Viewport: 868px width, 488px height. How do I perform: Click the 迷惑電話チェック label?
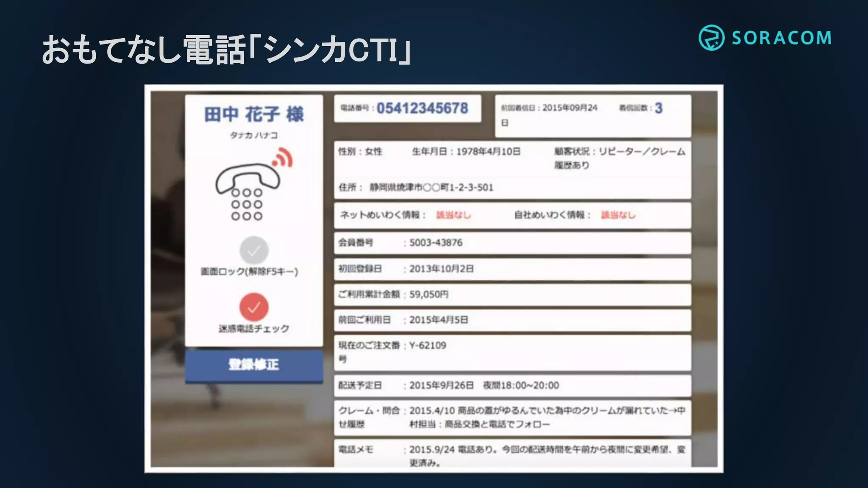point(254,329)
